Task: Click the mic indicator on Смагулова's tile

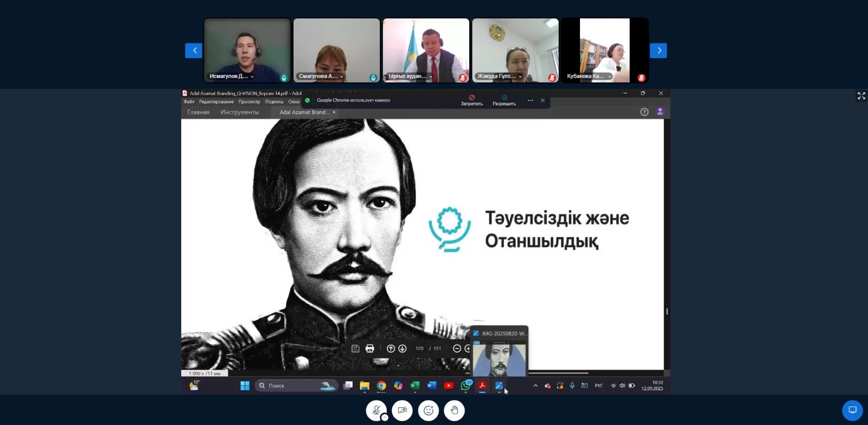Action: (x=373, y=78)
